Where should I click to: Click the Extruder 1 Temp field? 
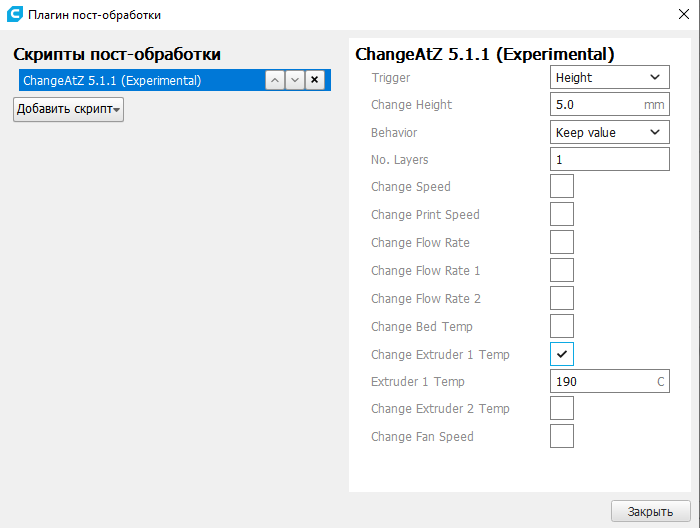coord(600,382)
